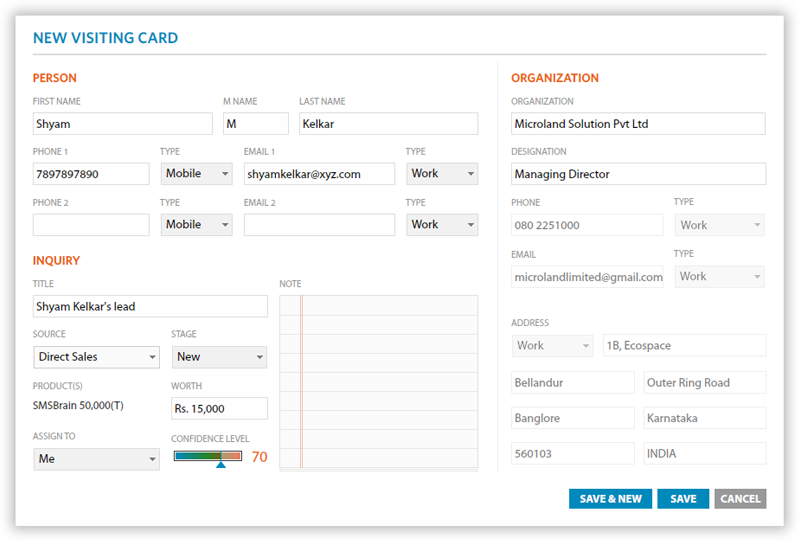This screenshot has width=799, height=542.
Task: Open the Email 1 type dropdown
Action: 442,174
